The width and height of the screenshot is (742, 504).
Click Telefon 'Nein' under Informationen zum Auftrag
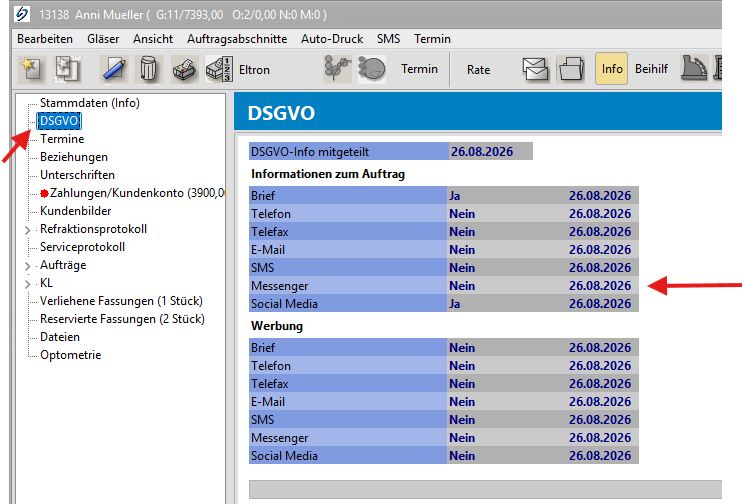tap(462, 213)
